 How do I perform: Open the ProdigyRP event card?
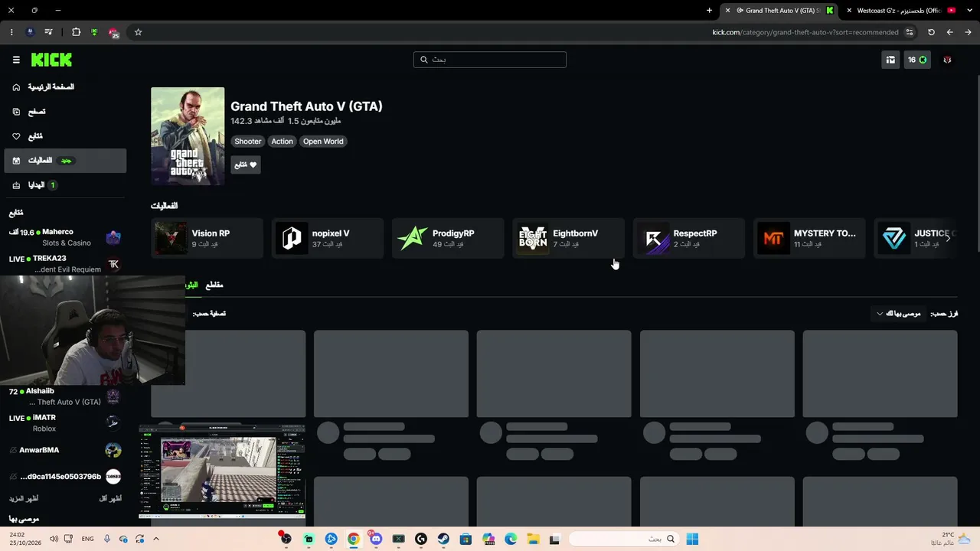click(448, 238)
